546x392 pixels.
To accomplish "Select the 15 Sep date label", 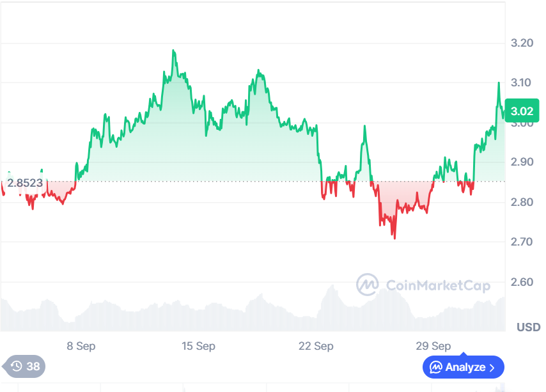I will [198, 346].
